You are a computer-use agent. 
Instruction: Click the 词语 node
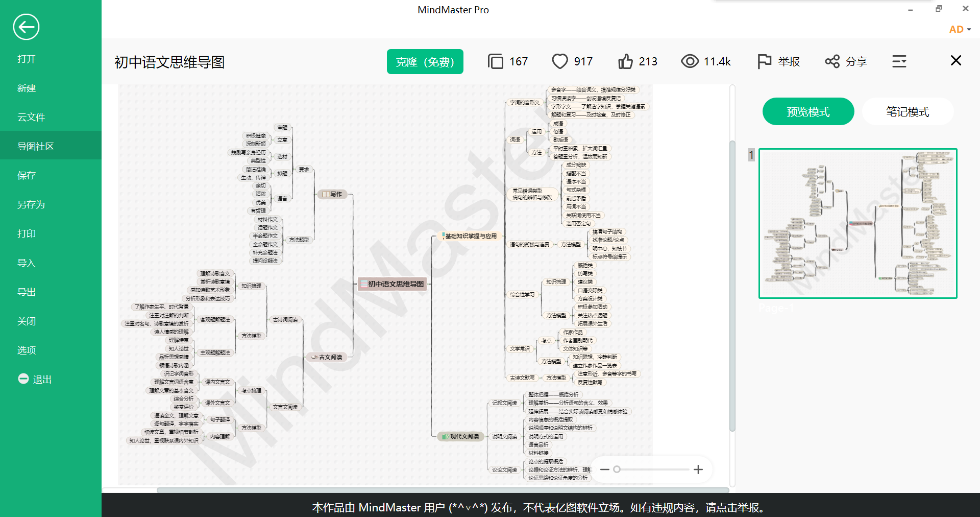click(515, 140)
